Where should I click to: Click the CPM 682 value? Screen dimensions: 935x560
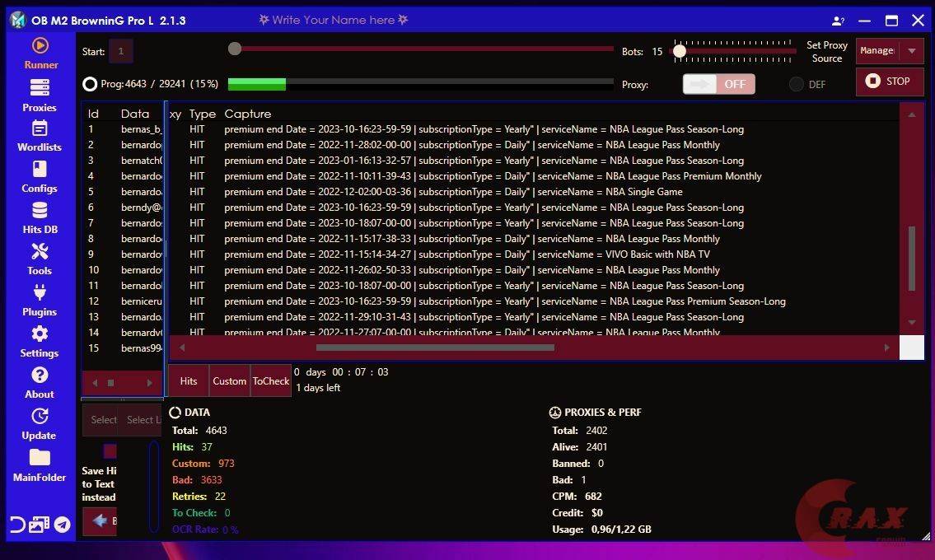pyautogui.click(x=593, y=497)
